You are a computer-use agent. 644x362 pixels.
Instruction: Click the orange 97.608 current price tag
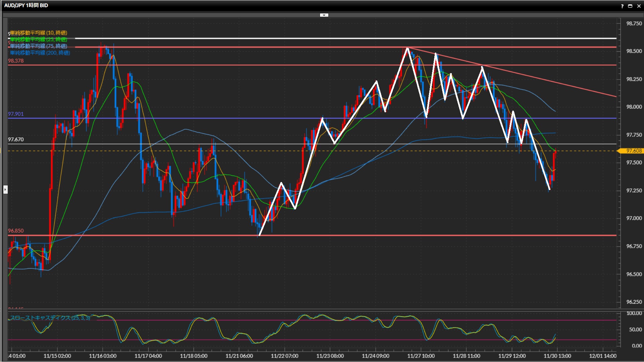[x=633, y=151]
